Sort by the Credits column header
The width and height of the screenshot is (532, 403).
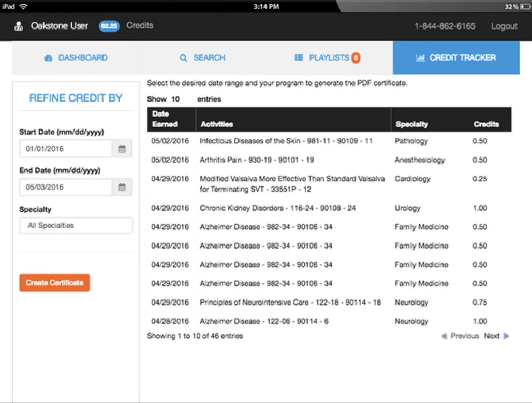490,119
